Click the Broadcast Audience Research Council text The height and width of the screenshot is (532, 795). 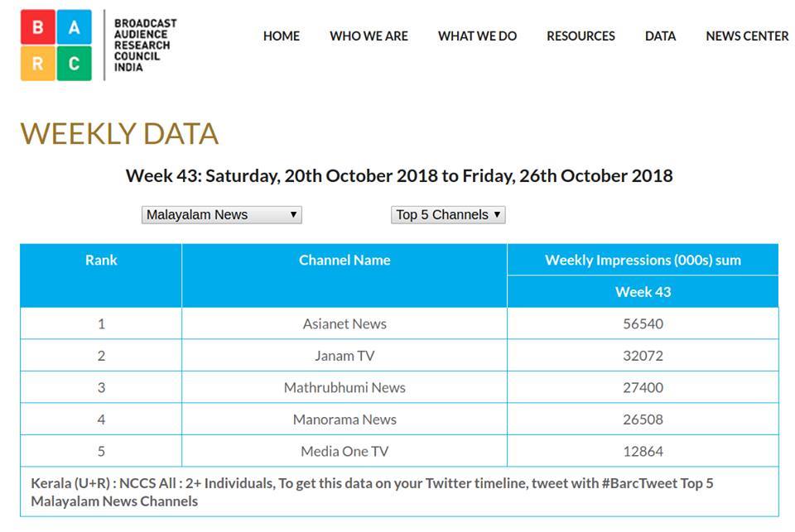(x=145, y=45)
